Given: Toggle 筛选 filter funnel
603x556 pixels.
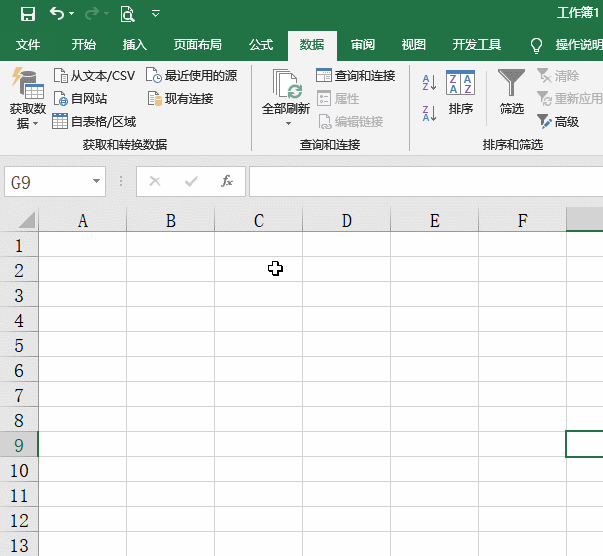Looking at the screenshot, I should (511, 92).
